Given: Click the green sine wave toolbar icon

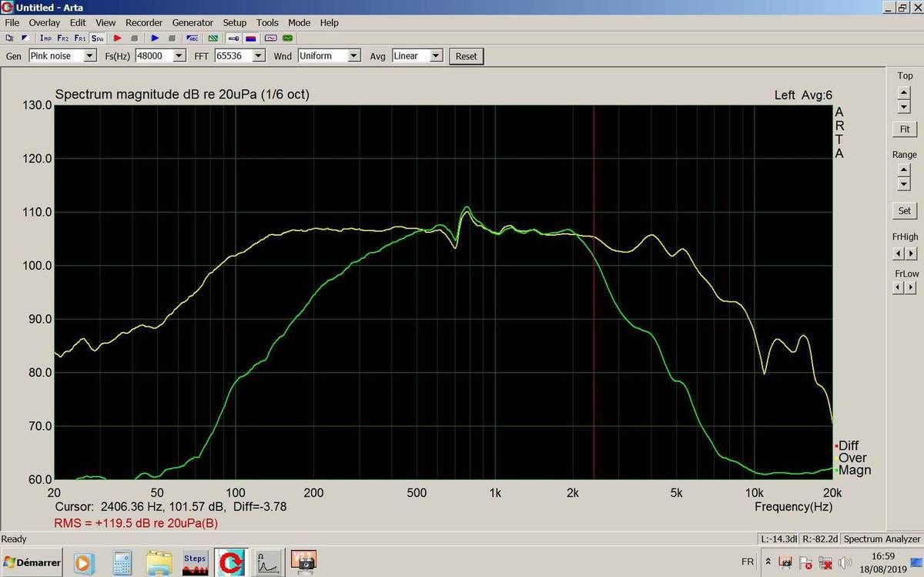Looking at the screenshot, I should pyautogui.click(x=288, y=38).
